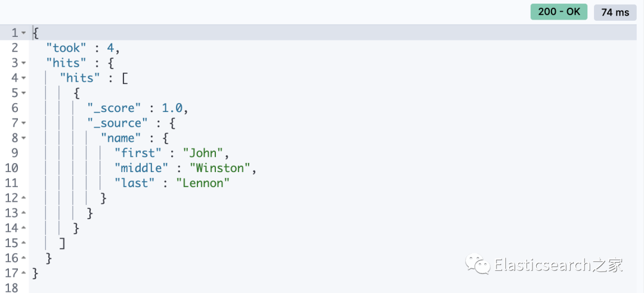Image resolution: width=644 pixels, height=293 pixels.
Task: Fold the "_source" object on line 7
Action: click(23, 123)
